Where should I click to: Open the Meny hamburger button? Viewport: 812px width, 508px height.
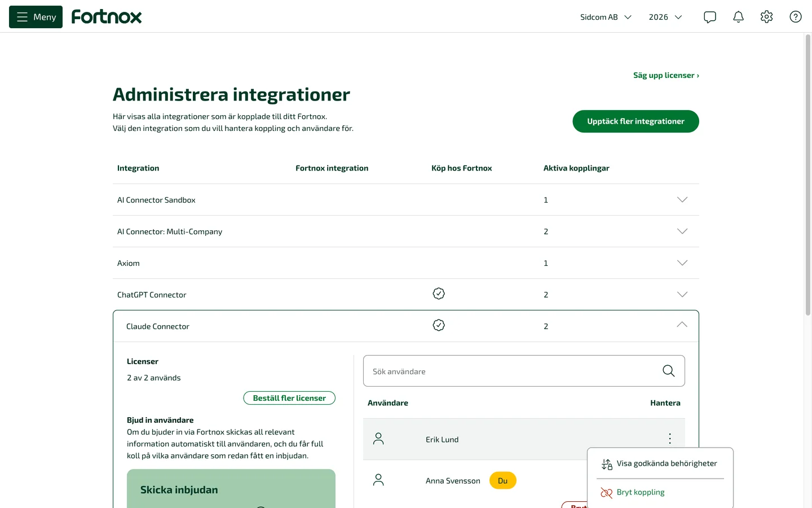click(36, 17)
